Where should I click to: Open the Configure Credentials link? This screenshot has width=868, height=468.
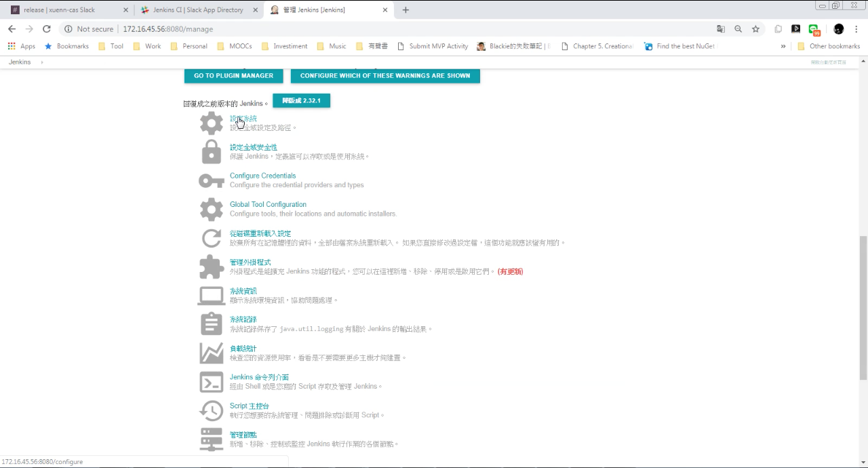[x=263, y=176]
